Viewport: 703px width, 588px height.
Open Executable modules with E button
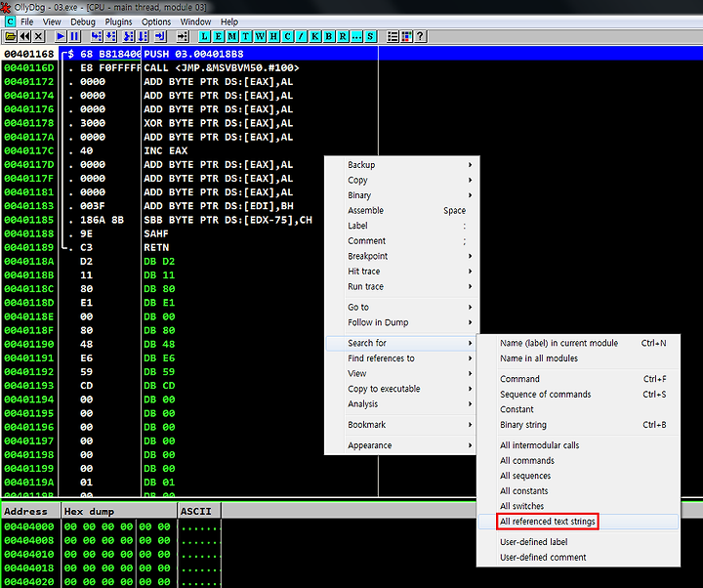tap(219, 36)
